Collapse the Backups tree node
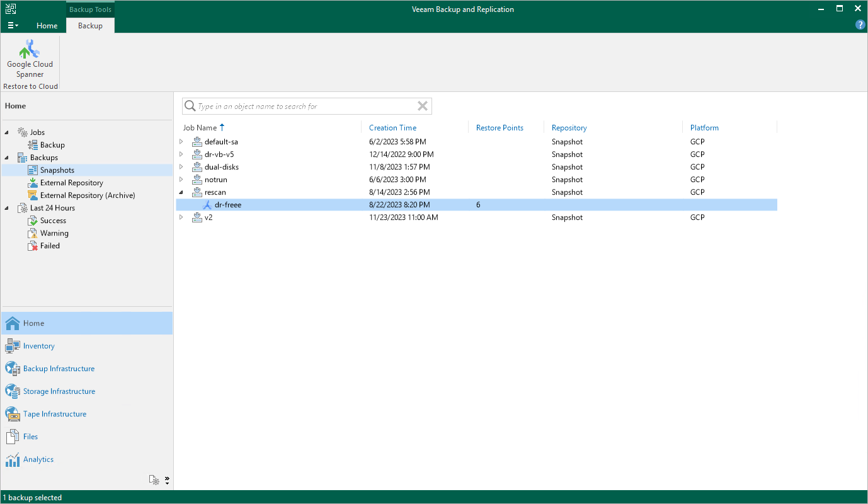Viewport: 868px width, 504px height. (x=7, y=157)
